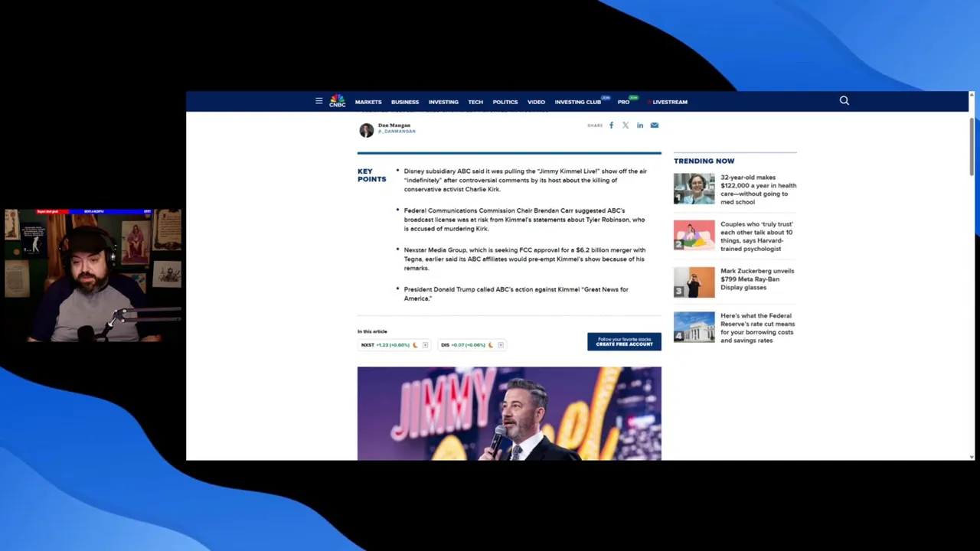
Task: Share article via email icon
Action: 655,126
